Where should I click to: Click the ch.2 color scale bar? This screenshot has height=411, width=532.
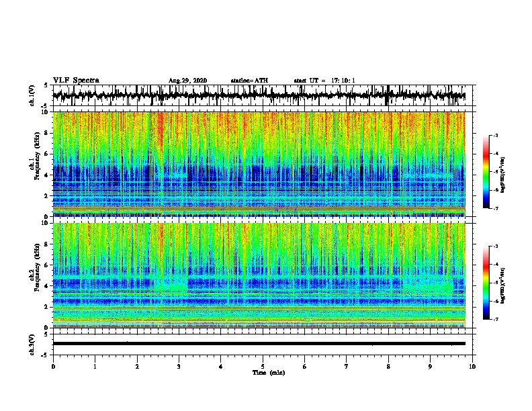click(486, 283)
